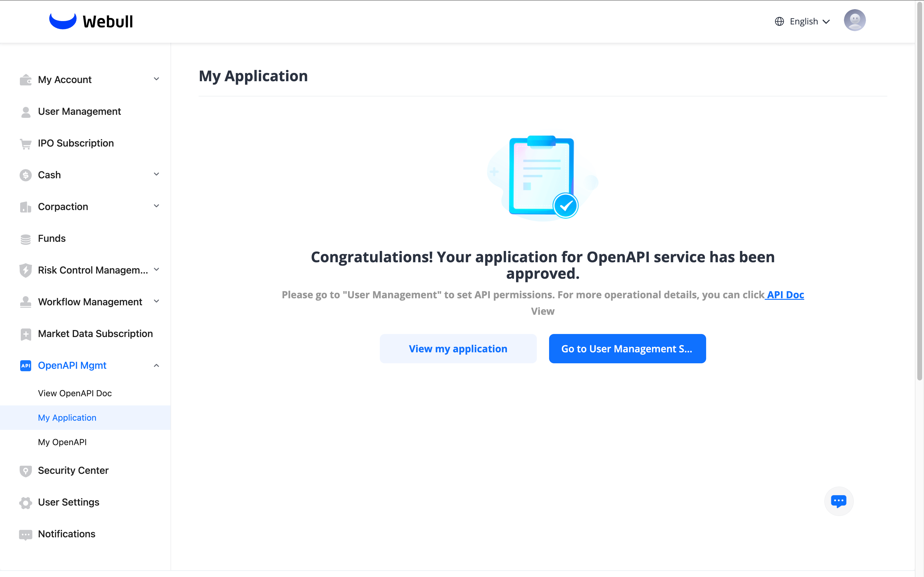Viewport: 924px width, 577px height.
Task: Click the Funds coins stack icon
Action: pyautogui.click(x=26, y=239)
